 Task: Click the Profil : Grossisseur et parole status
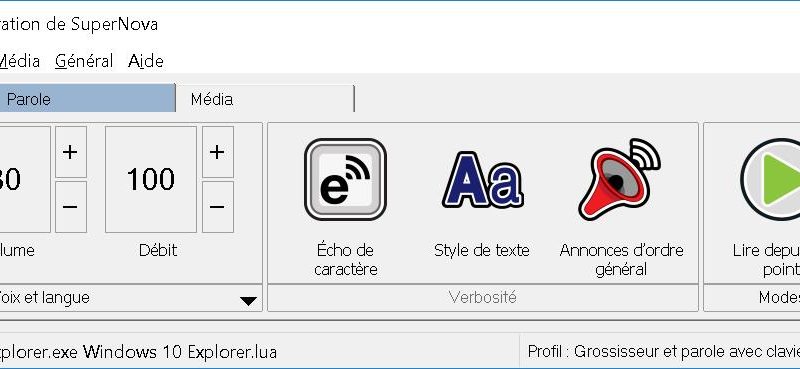663,351
